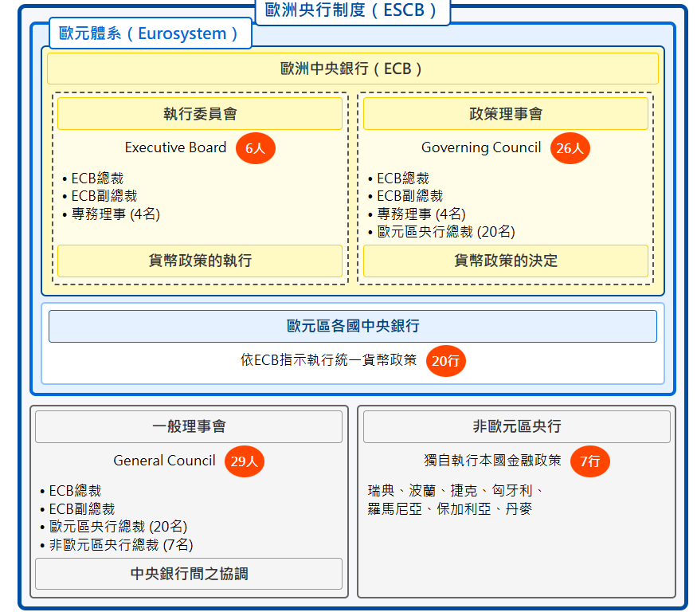
Task: Click the 歐元體系（Eurosystem）label
Action: coord(151,33)
